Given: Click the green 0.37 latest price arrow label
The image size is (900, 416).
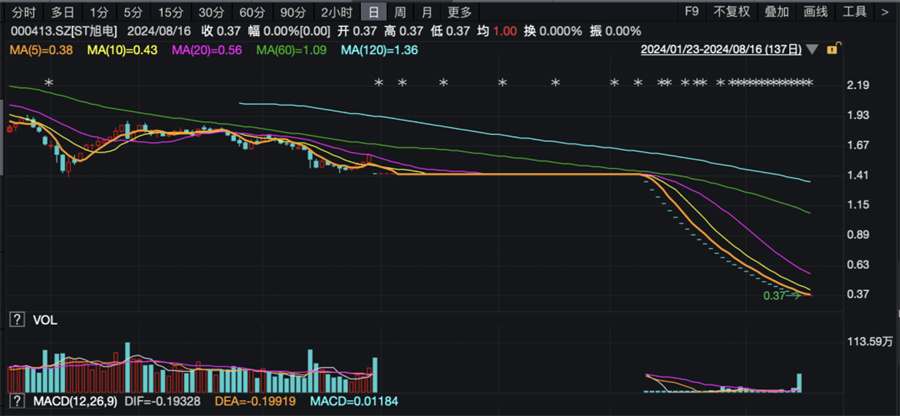Looking at the screenshot, I should coord(781,296).
